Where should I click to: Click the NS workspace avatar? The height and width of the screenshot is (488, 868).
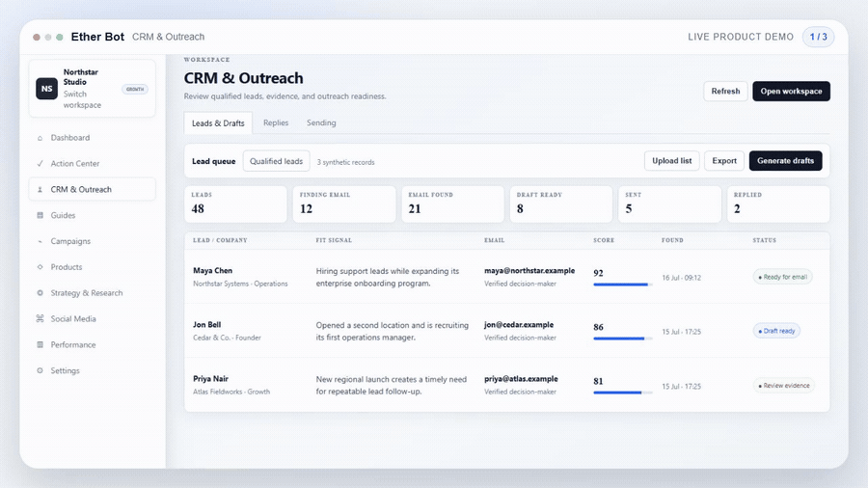[x=47, y=89]
